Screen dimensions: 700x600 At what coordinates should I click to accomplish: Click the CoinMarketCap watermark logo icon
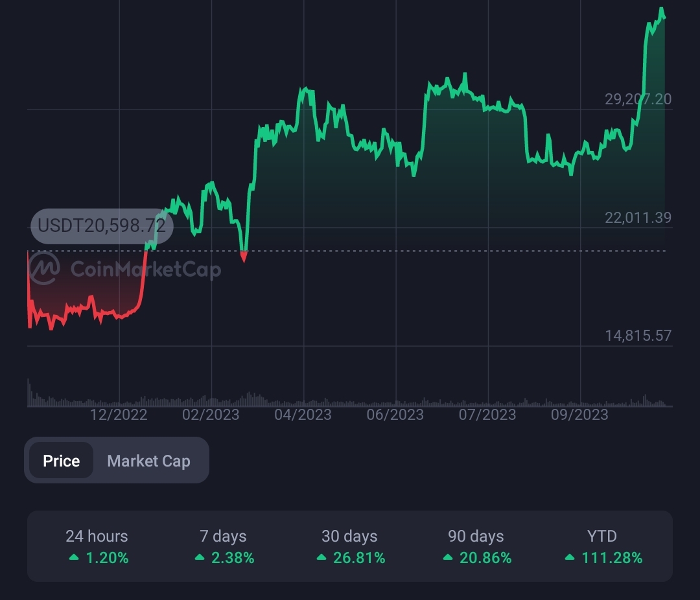click(45, 269)
